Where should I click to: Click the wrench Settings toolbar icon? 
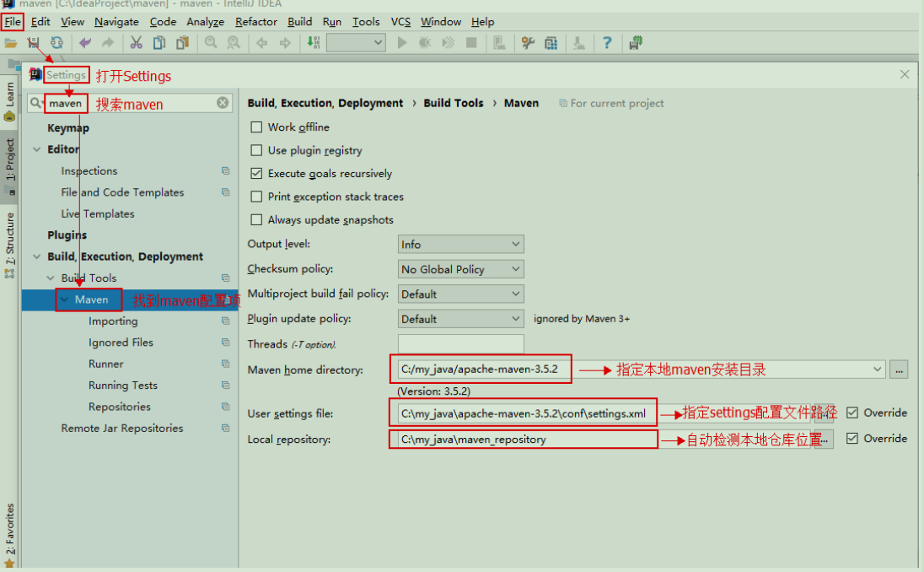coord(528,43)
